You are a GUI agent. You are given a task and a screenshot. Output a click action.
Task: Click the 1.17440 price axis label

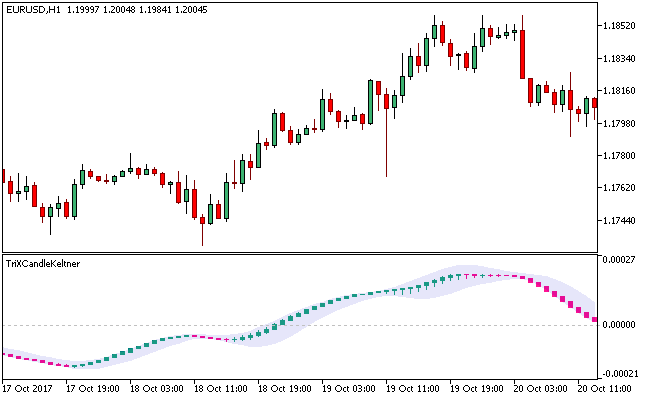click(619, 221)
